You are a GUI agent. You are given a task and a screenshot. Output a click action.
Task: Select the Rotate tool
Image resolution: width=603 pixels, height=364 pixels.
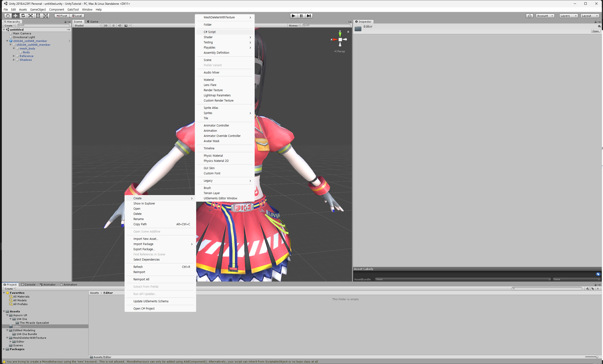point(23,15)
